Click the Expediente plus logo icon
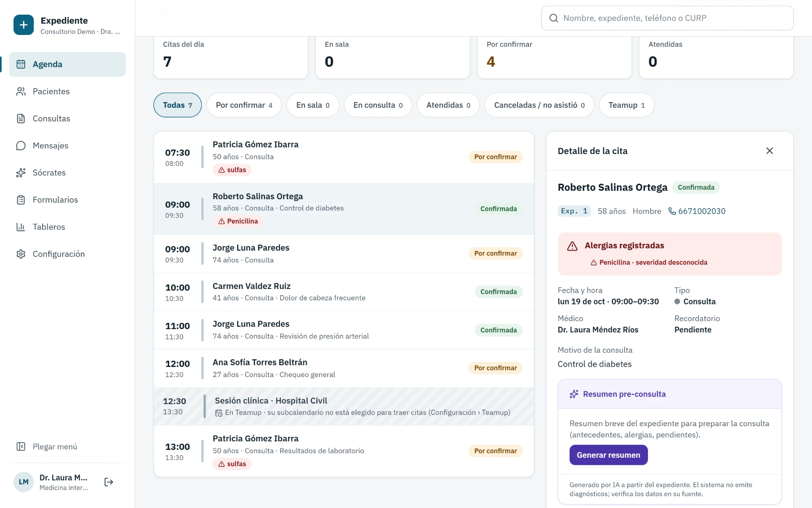 24,25
